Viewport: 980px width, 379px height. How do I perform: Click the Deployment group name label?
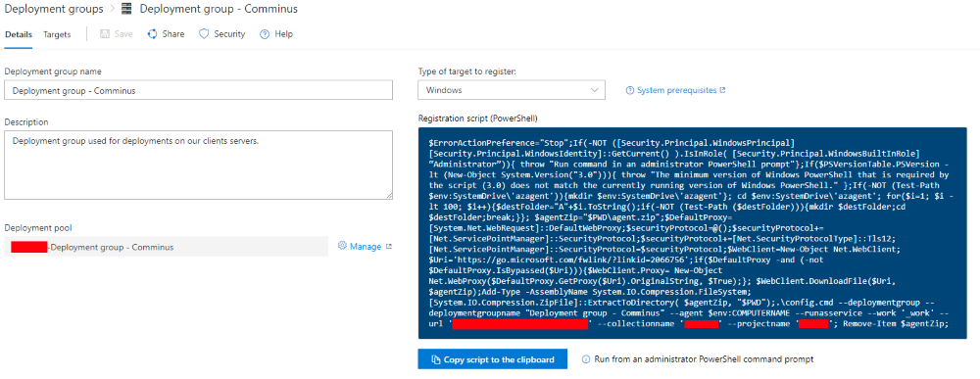point(53,71)
